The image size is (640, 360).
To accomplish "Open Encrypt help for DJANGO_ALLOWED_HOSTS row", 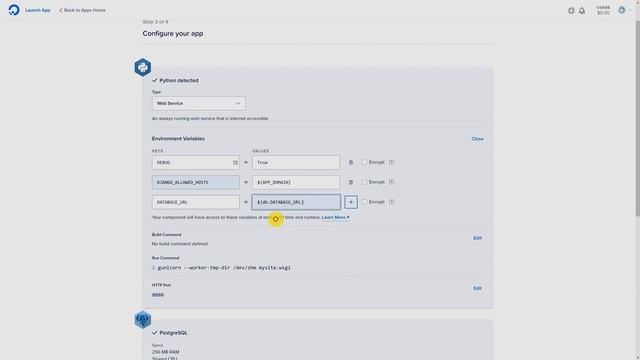I will (391, 182).
